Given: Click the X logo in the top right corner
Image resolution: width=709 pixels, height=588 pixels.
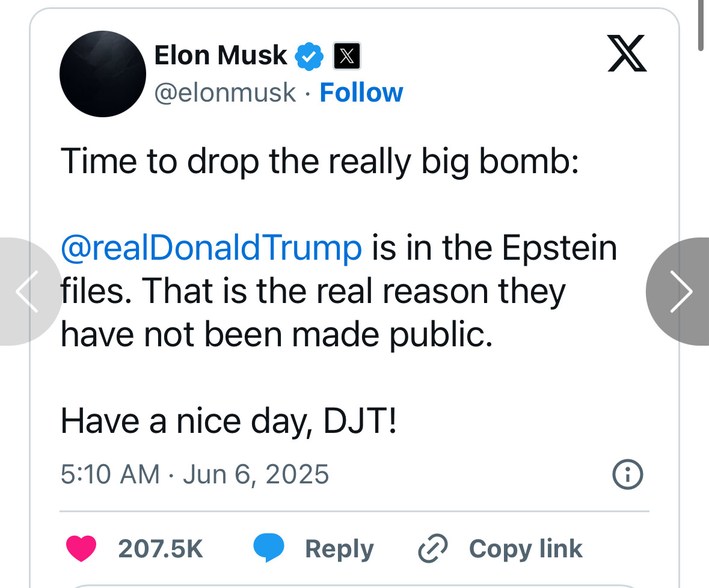Looking at the screenshot, I should pos(627,54).
